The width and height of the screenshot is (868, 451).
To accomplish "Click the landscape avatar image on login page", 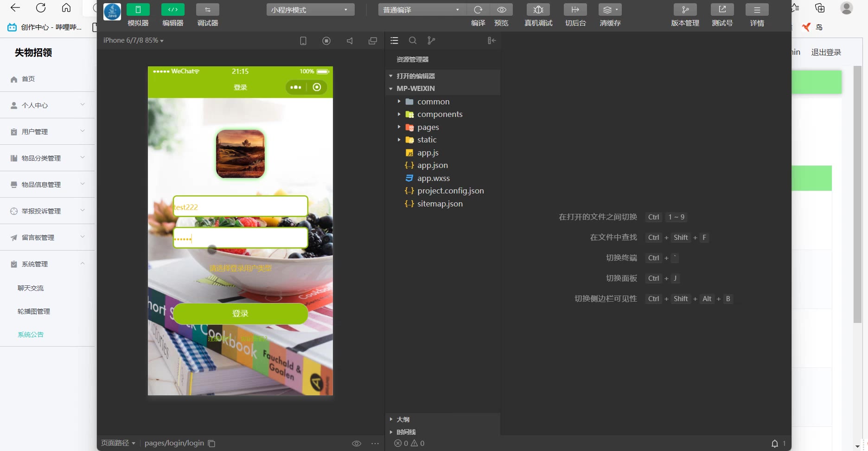I will coord(240,154).
